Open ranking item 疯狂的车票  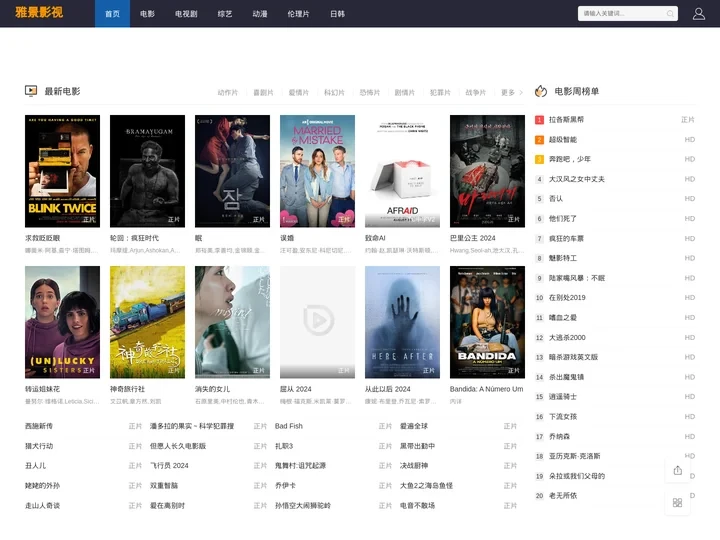point(567,238)
